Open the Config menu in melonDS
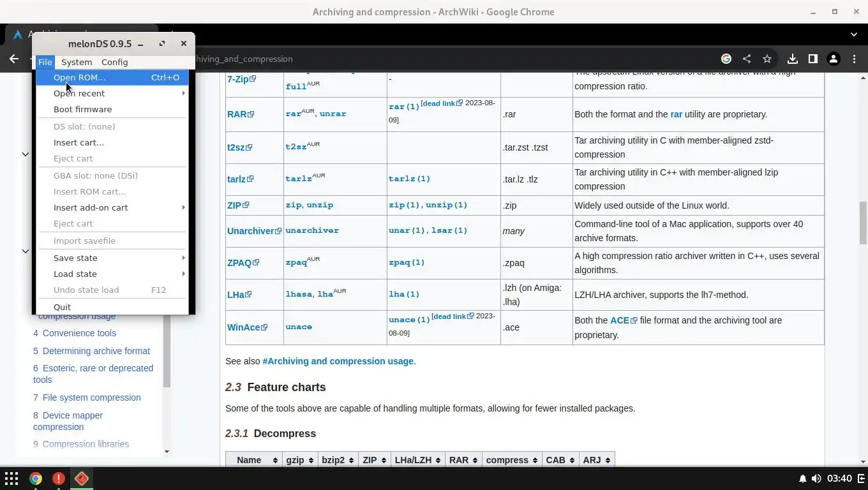 pos(114,62)
